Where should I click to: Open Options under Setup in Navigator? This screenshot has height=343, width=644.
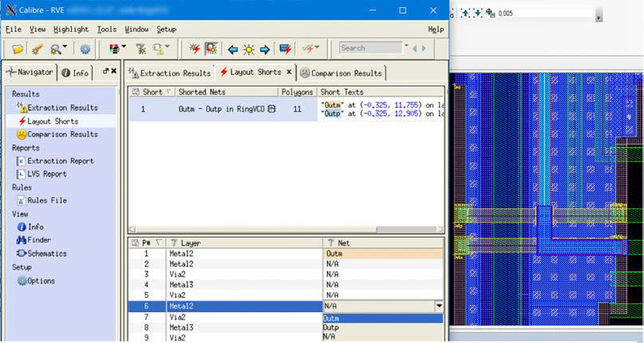click(x=36, y=281)
